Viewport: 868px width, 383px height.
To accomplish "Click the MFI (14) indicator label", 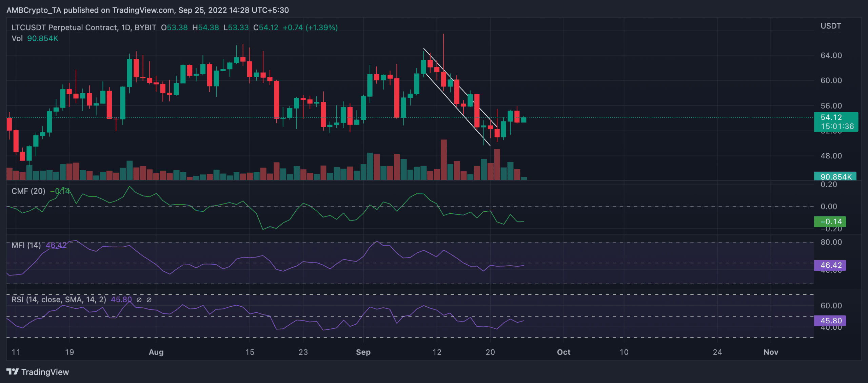I will click(26, 245).
